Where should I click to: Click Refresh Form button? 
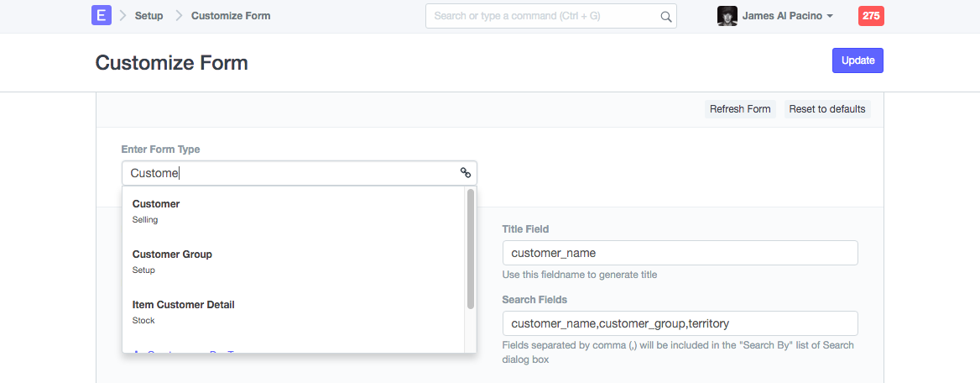point(739,109)
